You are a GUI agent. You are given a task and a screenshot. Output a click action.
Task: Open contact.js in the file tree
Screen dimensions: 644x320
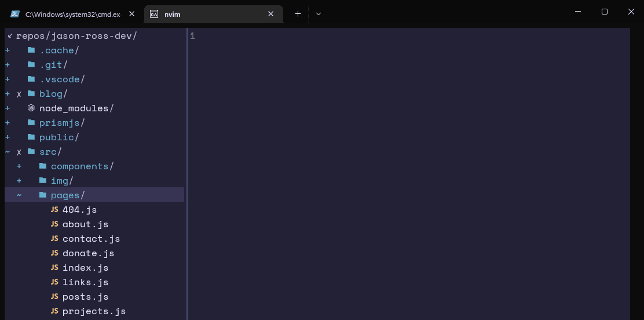point(91,239)
